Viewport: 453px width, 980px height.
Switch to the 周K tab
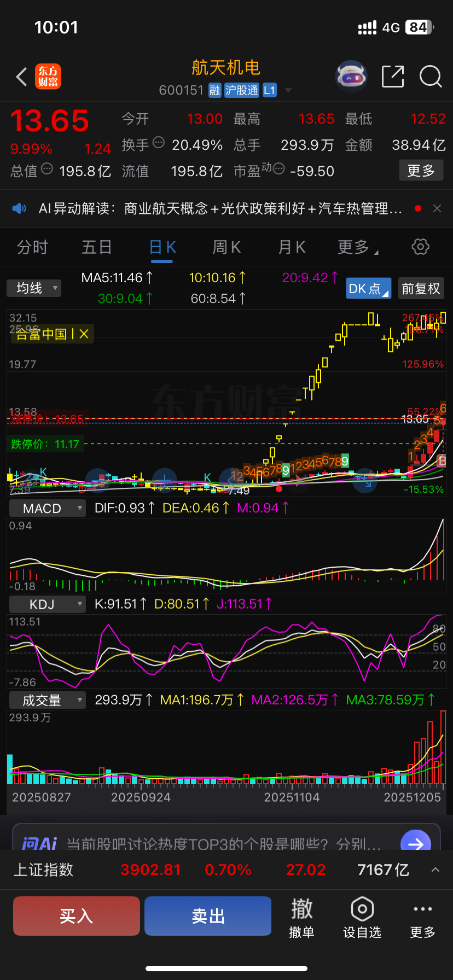tap(226, 247)
